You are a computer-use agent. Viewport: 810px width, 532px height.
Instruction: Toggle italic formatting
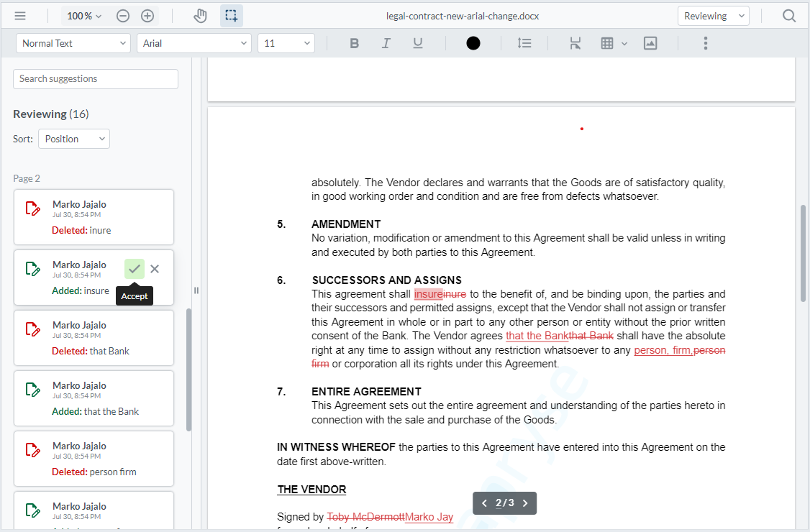click(386, 43)
